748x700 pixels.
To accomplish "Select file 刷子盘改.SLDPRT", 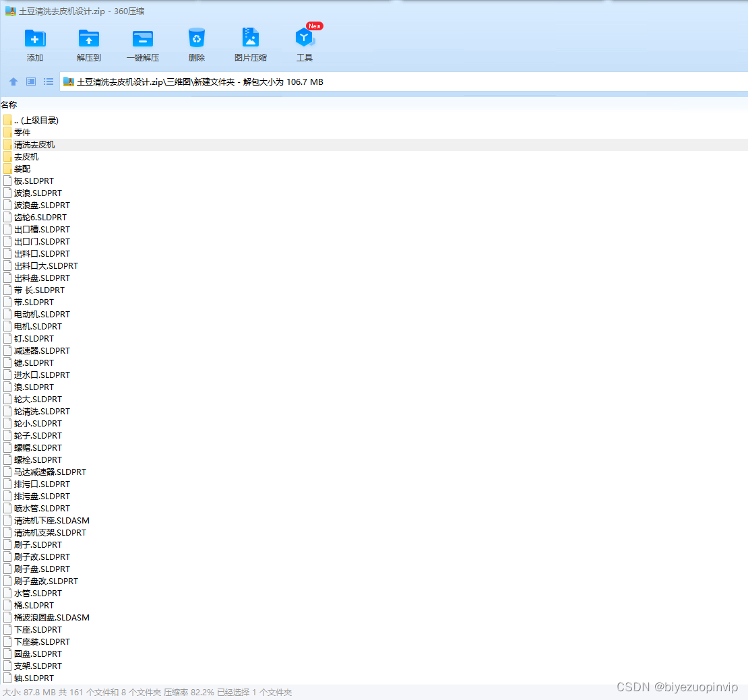I will tap(46, 581).
